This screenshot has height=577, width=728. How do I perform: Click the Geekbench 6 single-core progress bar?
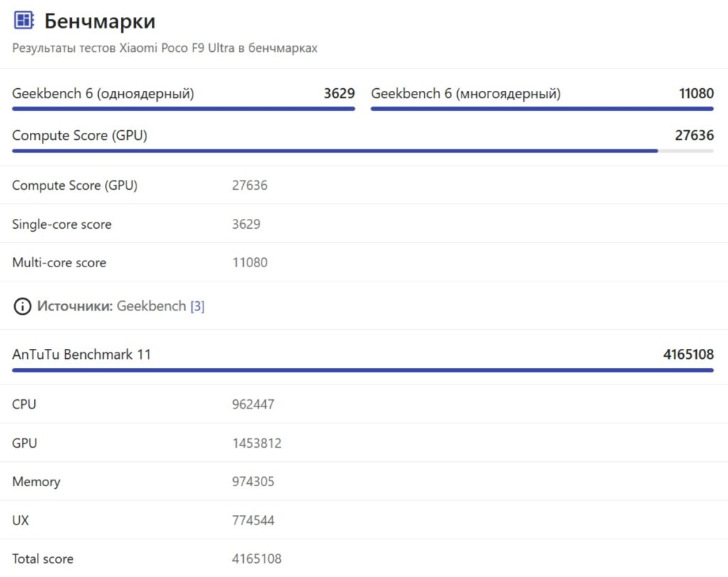(183, 109)
